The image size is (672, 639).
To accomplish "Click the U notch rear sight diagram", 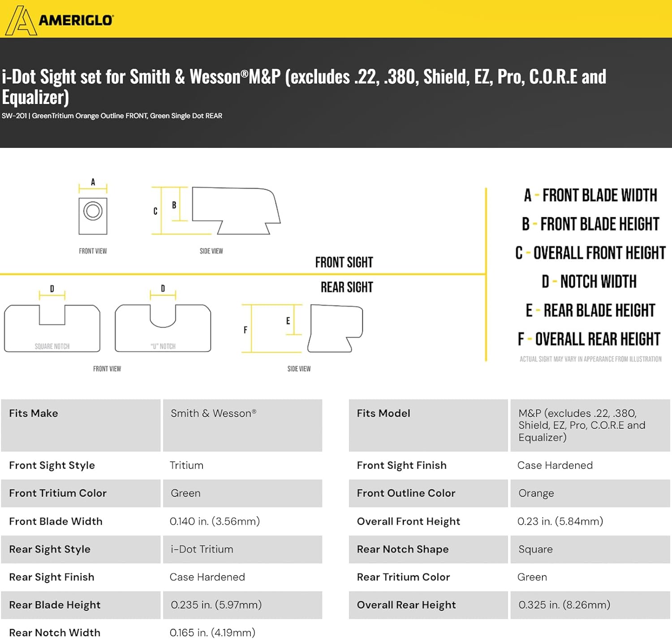I will pyautogui.click(x=163, y=328).
